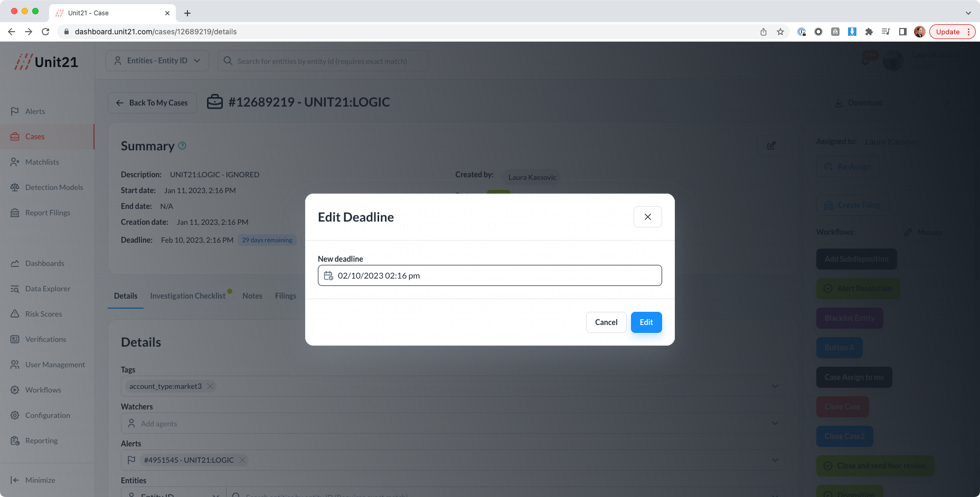Viewport: 980px width, 497px height.
Task: Click the summary edit pencil icon
Action: (771, 146)
